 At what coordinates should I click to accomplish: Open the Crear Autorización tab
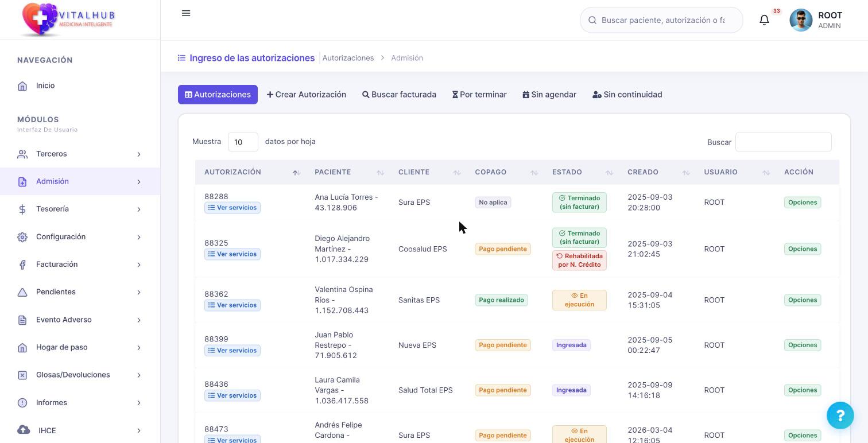click(x=307, y=95)
